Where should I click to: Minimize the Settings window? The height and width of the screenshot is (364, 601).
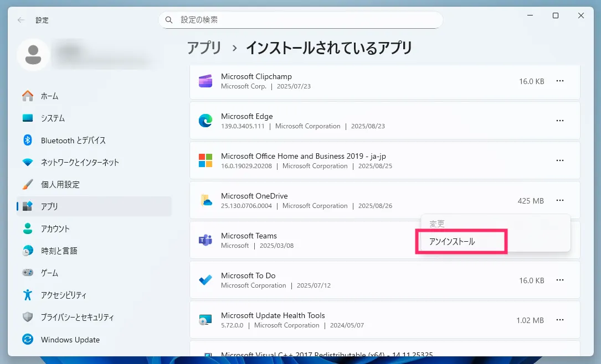[530, 15]
